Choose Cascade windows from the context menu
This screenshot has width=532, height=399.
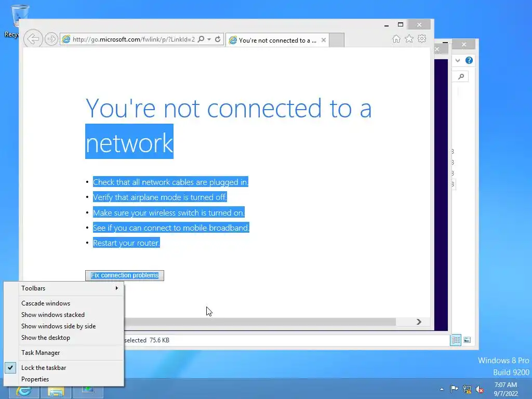tap(46, 303)
